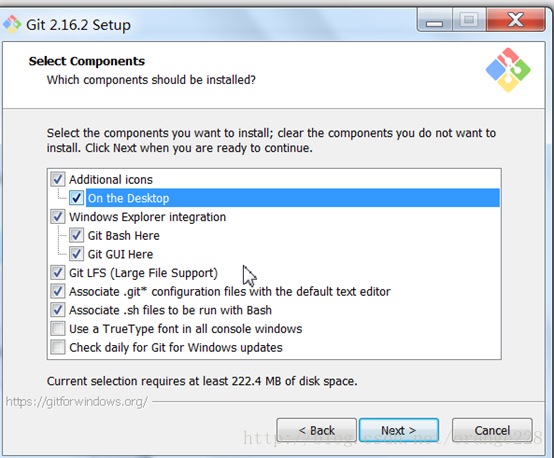Click the Git logo in title bar

click(12, 24)
